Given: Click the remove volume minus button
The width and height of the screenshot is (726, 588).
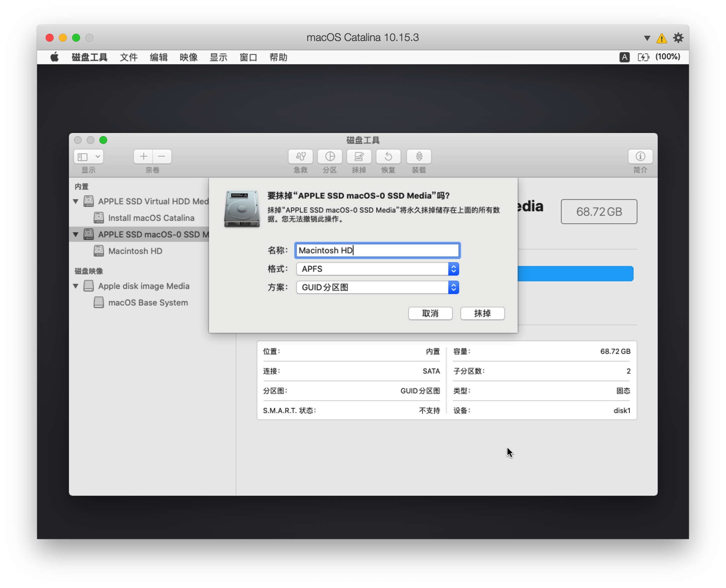Looking at the screenshot, I should [x=162, y=156].
